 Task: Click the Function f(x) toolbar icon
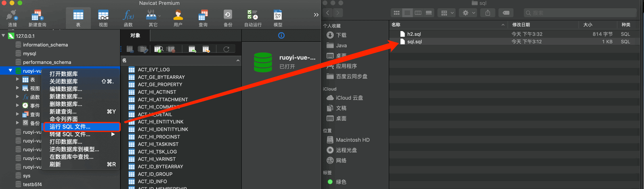(128, 18)
